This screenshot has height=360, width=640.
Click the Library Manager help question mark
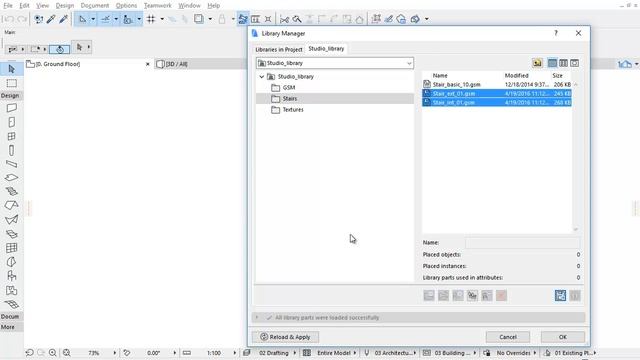point(556,33)
